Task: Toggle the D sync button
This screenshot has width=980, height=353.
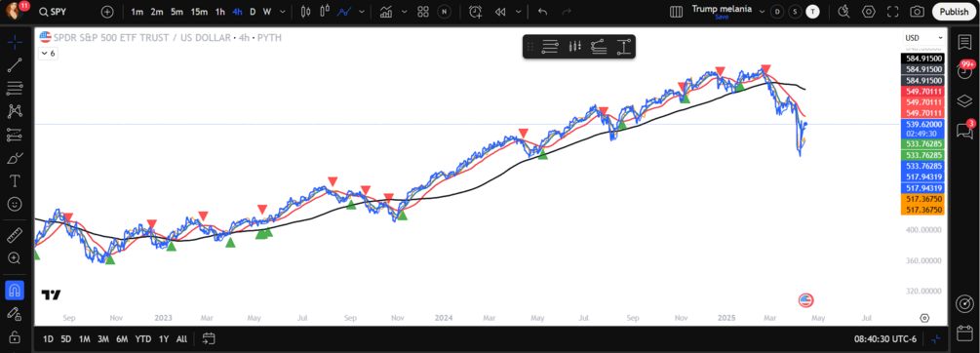Action: 777,12
